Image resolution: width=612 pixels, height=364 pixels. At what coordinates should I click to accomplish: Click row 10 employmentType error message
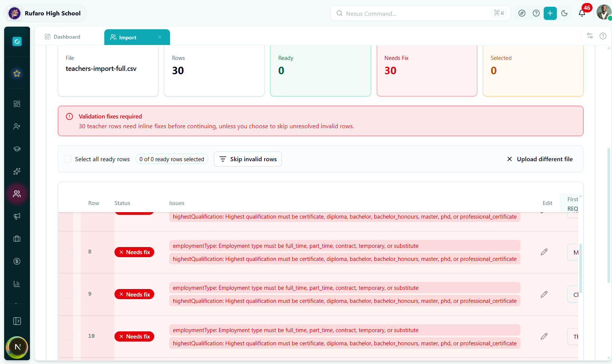(344, 330)
